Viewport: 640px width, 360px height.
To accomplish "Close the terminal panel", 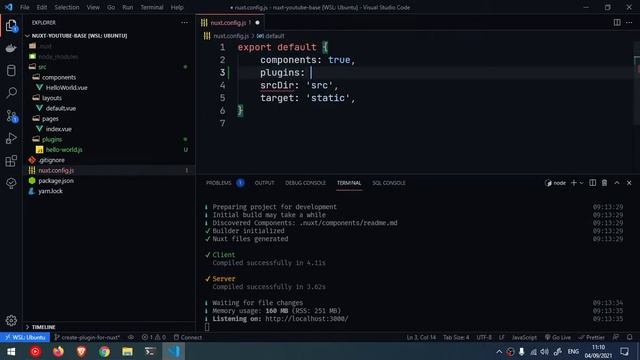I will (x=629, y=183).
